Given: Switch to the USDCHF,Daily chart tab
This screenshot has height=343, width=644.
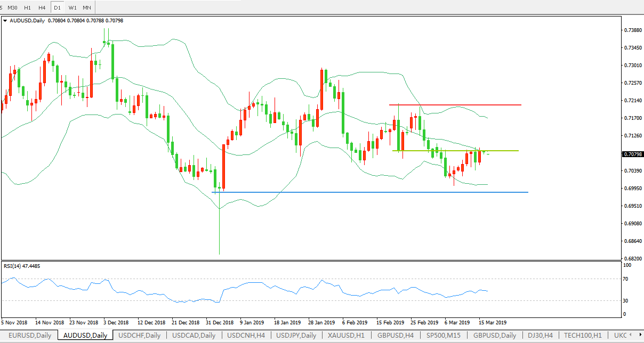Looking at the screenshot, I should pyautogui.click(x=139, y=336).
